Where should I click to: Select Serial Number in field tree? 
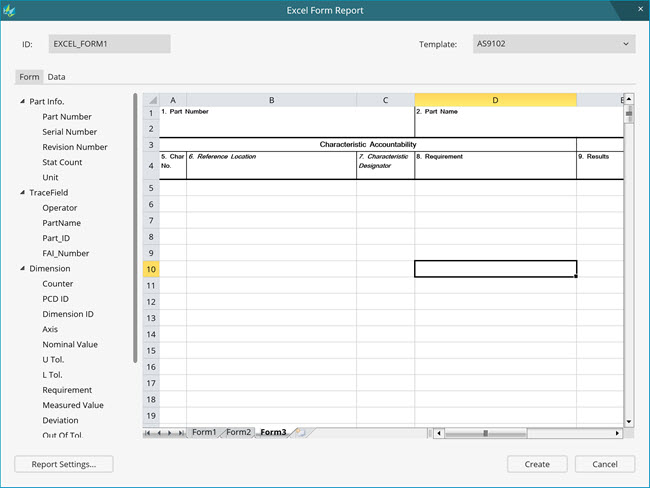pyautogui.click(x=69, y=131)
